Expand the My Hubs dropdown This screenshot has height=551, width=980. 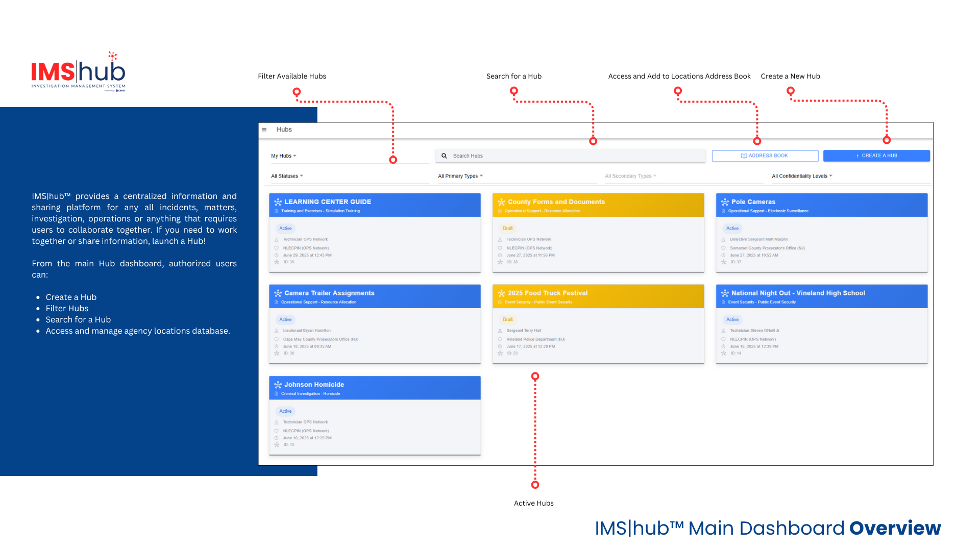click(284, 156)
